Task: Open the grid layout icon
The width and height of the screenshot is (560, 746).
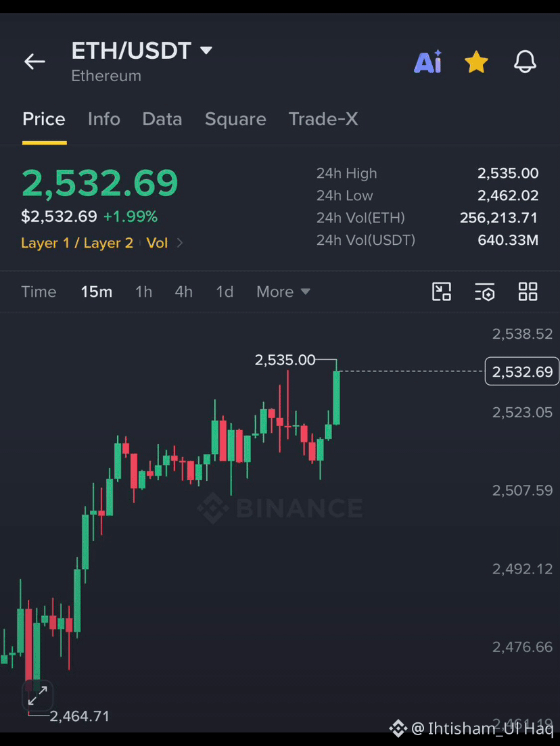Action: (528, 292)
